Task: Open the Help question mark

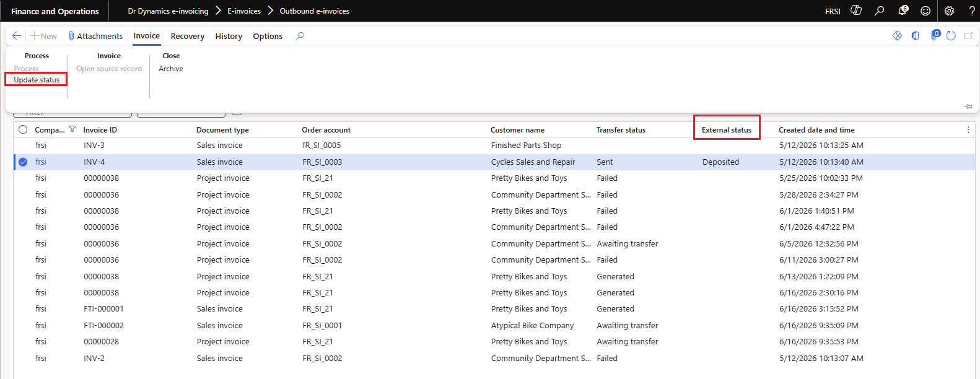Action: 972,11
